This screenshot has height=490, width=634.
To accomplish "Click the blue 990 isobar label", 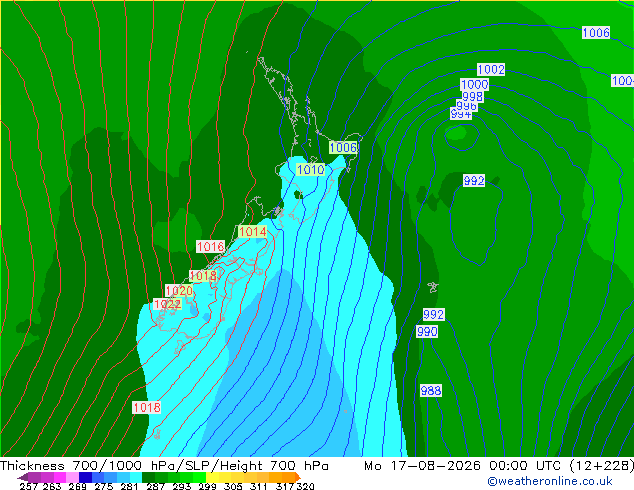I will pyautogui.click(x=427, y=332).
